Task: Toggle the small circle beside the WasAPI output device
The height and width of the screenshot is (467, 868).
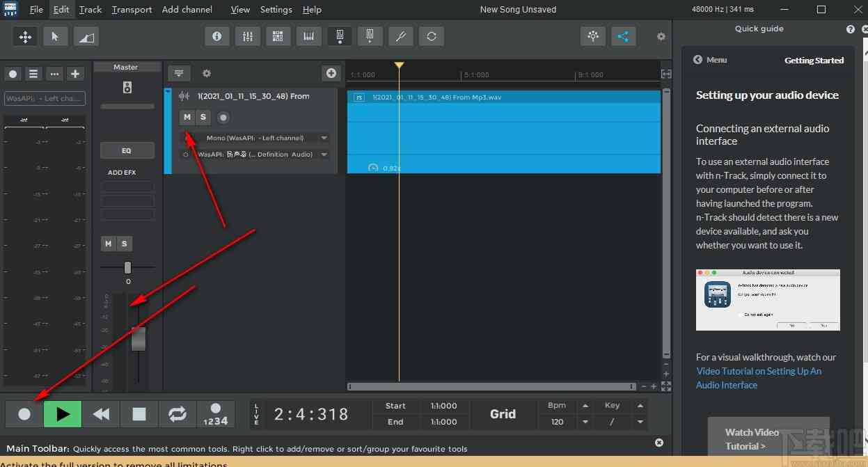Action: tap(185, 155)
